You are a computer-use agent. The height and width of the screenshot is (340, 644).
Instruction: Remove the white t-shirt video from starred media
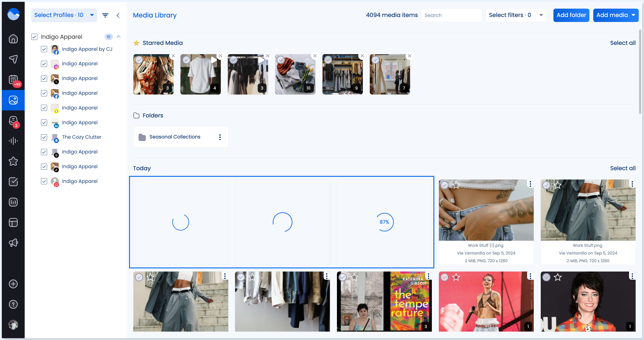tap(220, 56)
